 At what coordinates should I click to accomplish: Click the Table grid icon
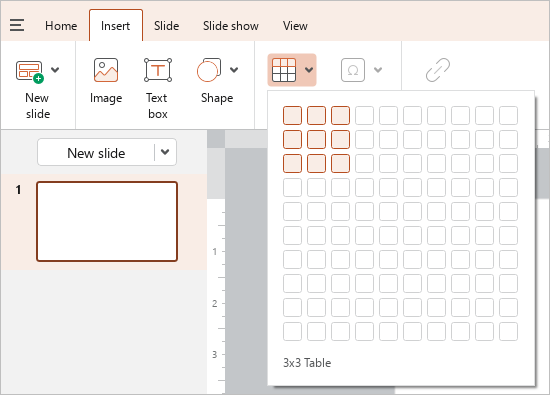pyautogui.click(x=284, y=70)
